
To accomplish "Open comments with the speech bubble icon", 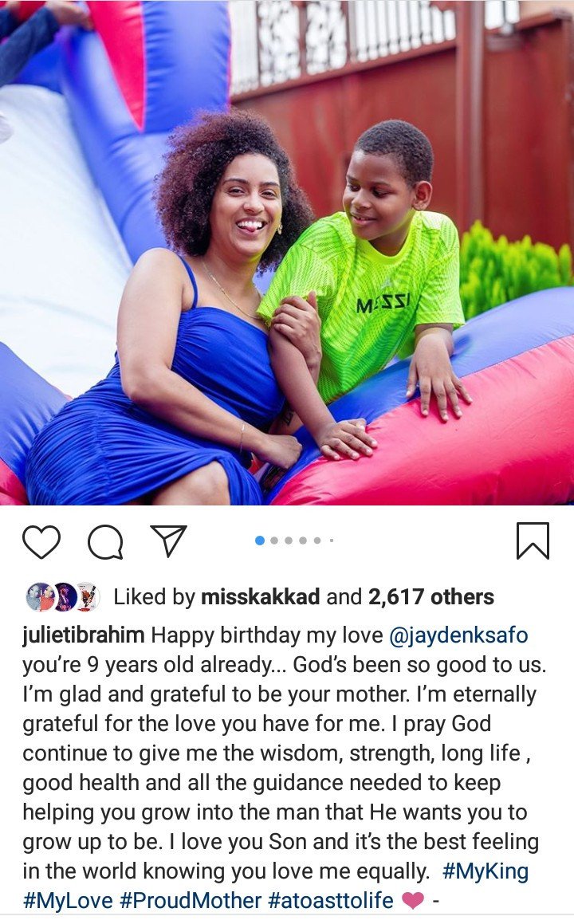I will click(x=105, y=541).
